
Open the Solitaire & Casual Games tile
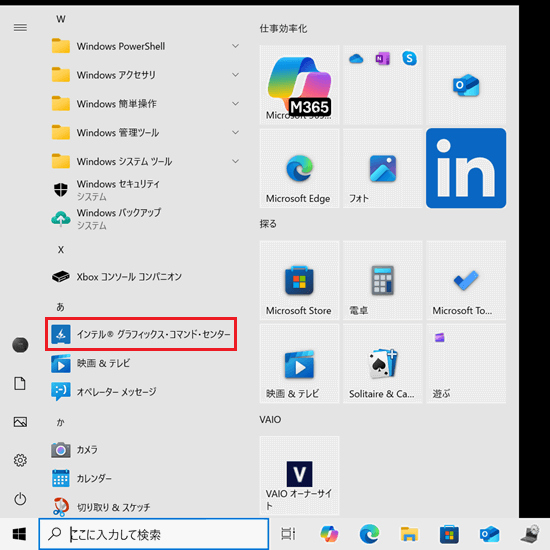(383, 363)
